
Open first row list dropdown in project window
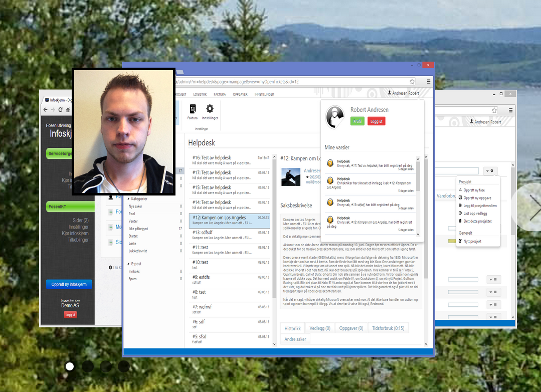coord(493,280)
